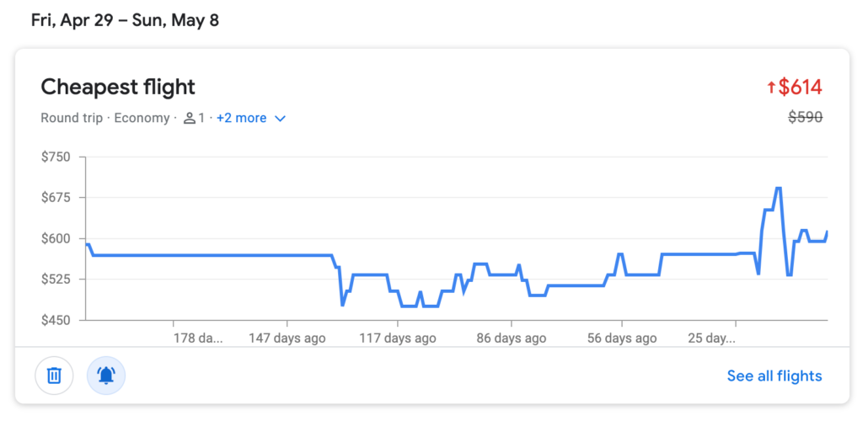Viewport: 868px width, 421px height.
Task: Click the crossed-out $590 previous price
Action: (805, 118)
